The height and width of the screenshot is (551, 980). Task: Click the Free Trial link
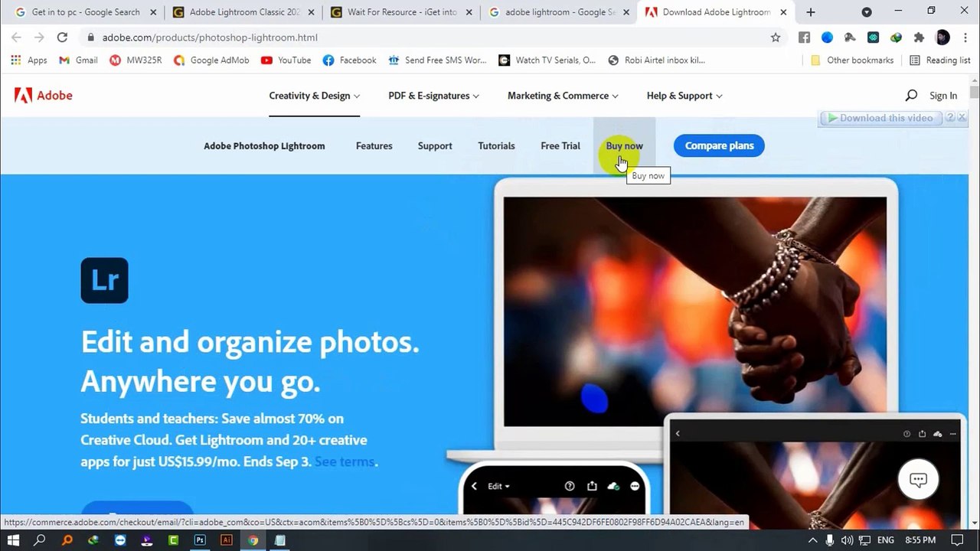click(560, 146)
